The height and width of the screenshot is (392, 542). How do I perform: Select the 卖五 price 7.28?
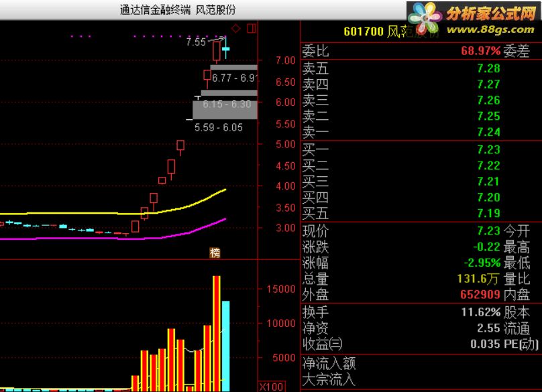[489, 68]
